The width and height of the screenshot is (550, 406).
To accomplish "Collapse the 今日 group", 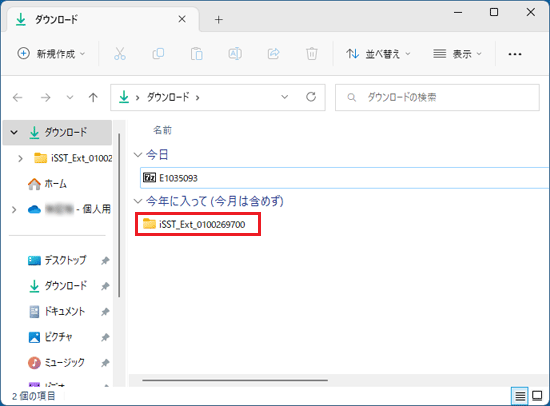I will point(138,154).
